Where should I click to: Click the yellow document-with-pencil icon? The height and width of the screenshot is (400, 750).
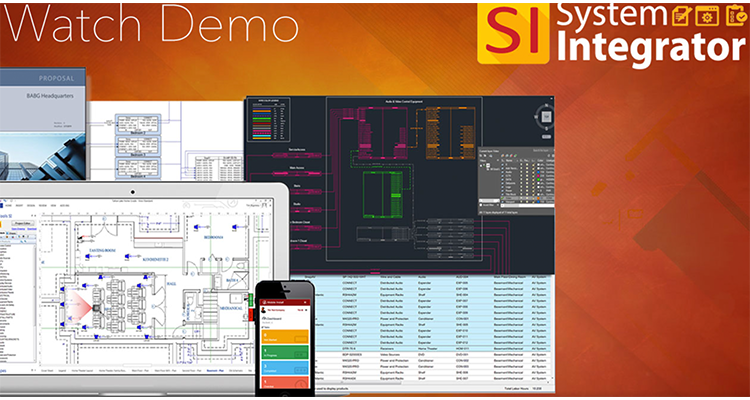click(x=682, y=16)
